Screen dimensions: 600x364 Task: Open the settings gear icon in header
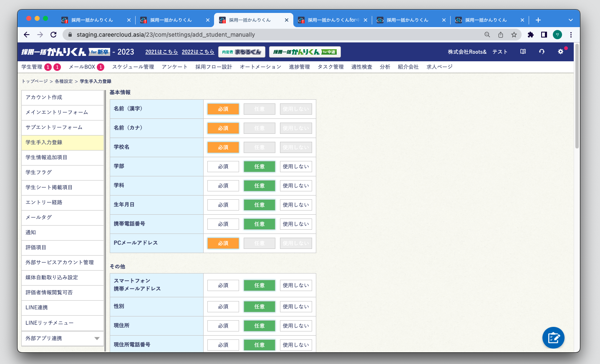(x=560, y=52)
